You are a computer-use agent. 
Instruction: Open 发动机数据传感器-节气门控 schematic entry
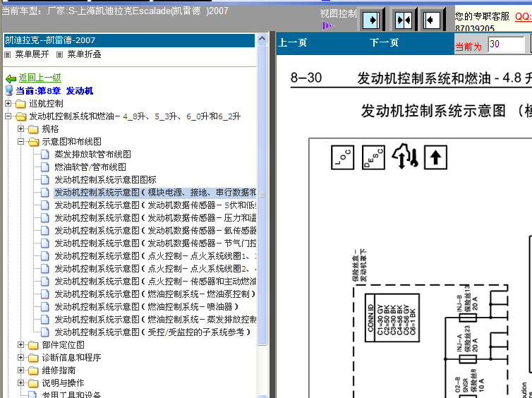click(x=155, y=243)
